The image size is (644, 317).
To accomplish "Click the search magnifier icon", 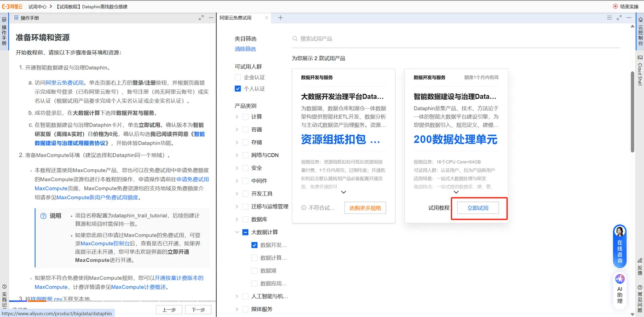I will tap(295, 39).
